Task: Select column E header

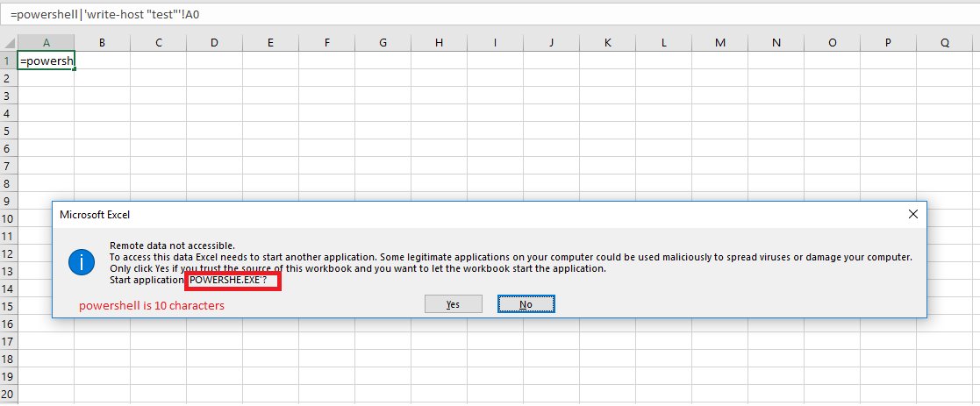Action: point(270,42)
